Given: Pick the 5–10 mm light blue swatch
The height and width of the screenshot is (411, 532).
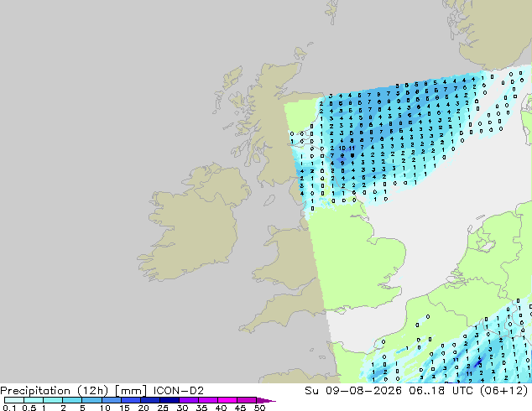Looking at the screenshot, I should click(91, 400).
